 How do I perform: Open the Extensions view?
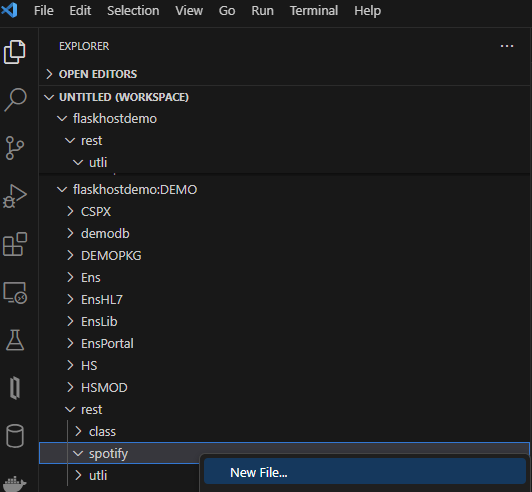pos(15,244)
